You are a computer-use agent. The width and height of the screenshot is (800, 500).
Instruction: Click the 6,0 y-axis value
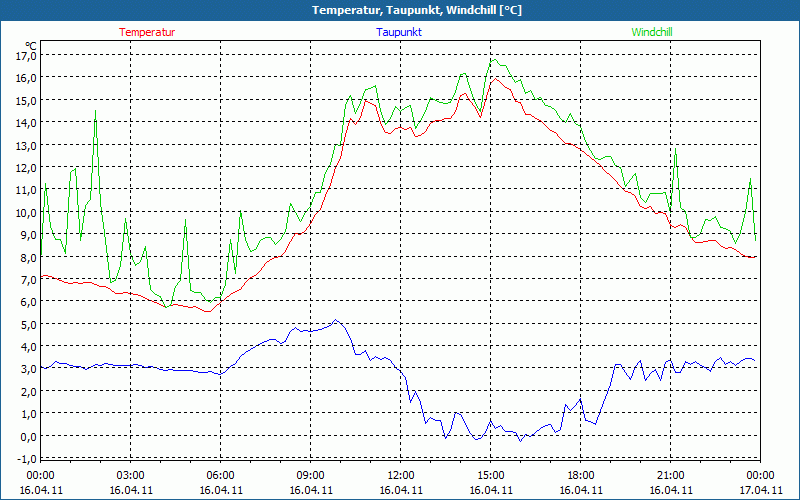(29, 302)
